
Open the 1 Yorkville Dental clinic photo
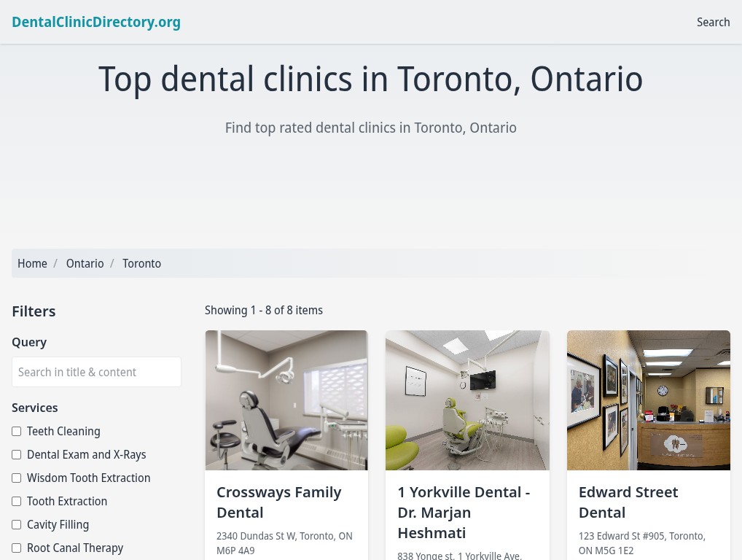coord(467,400)
